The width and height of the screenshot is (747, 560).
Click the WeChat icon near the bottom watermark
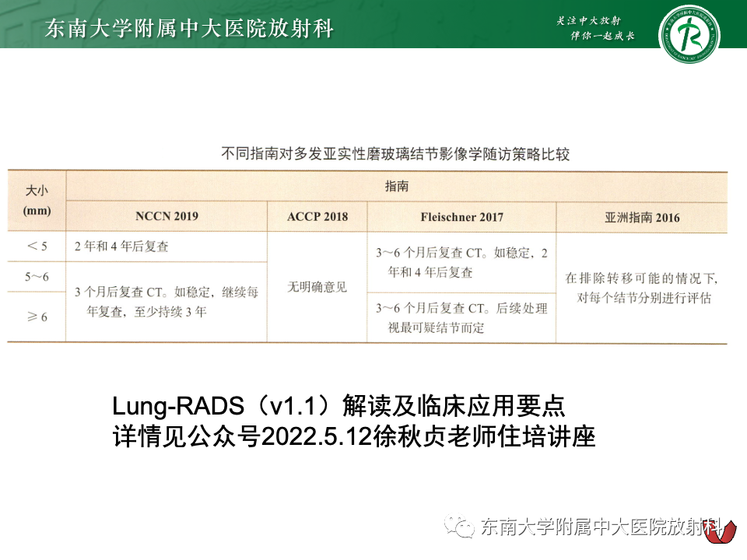click(459, 526)
